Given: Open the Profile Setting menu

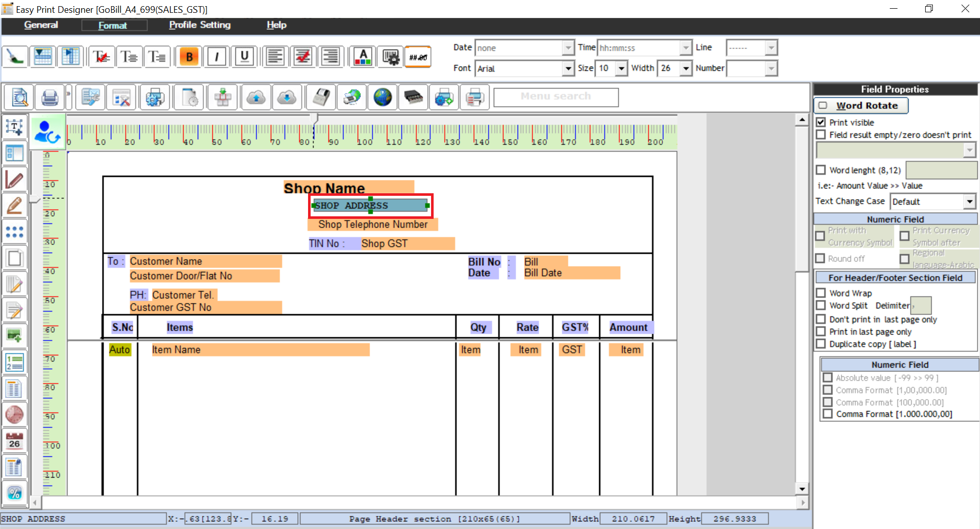Looking at the screenshot, I should coord(199,25).
